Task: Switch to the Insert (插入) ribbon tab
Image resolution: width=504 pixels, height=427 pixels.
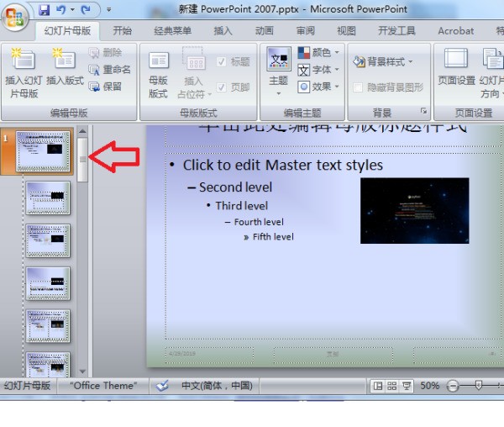Action: 223,31
